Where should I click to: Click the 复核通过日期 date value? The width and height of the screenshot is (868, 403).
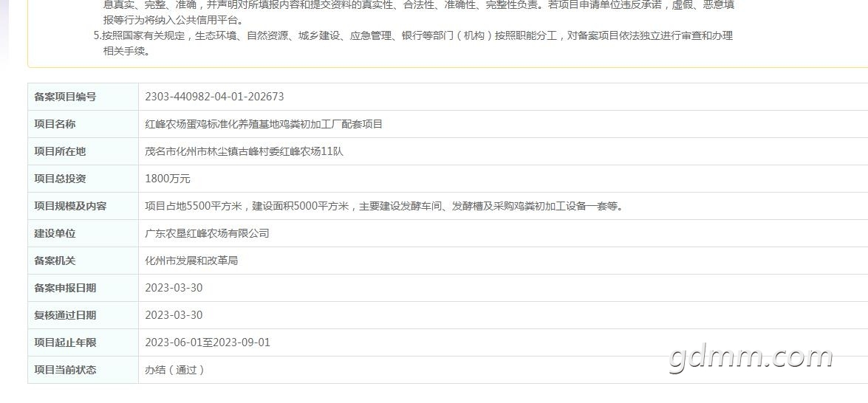point(174,315)
